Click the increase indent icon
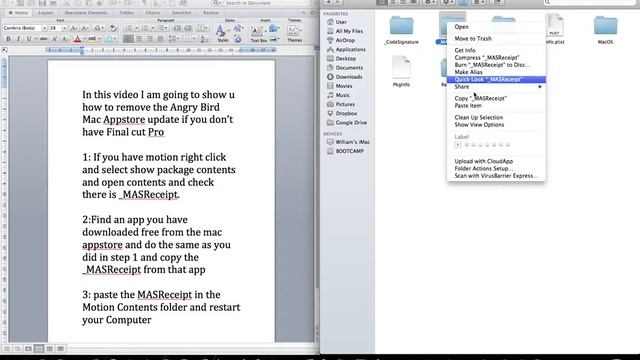This screenshot has width=640, height=360. tap(188, 28)
